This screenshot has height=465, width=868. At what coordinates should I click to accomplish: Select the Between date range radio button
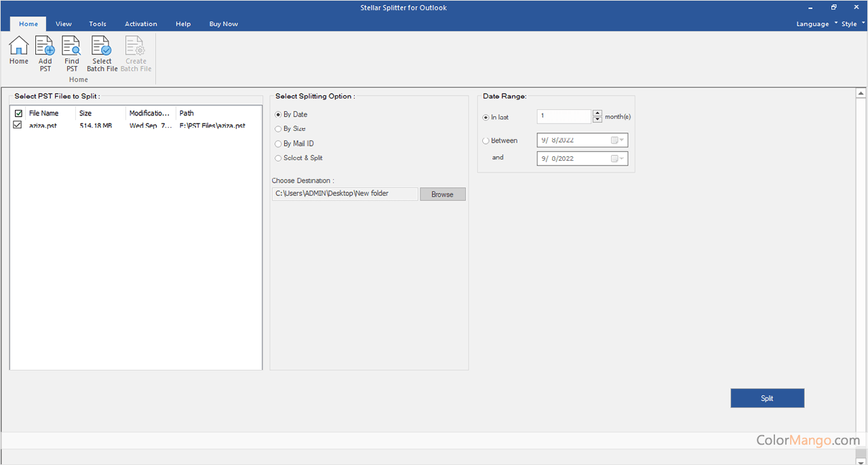tap(486, 141)
